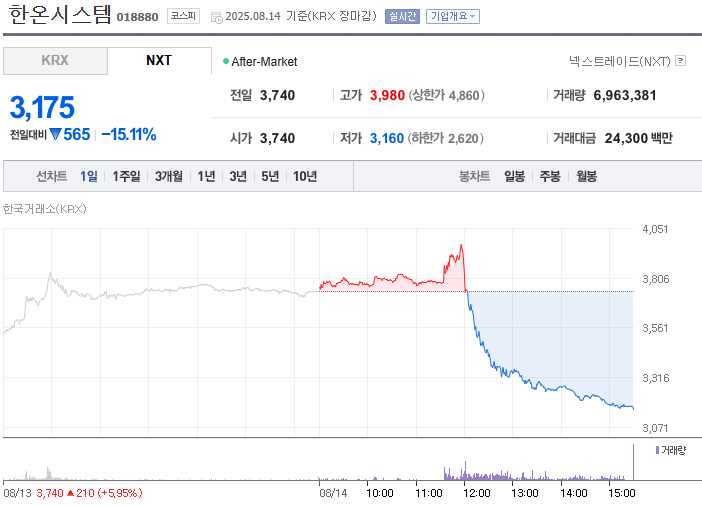Open the 주봉 candle chart
702x506 pixels.
pos(550,176)
